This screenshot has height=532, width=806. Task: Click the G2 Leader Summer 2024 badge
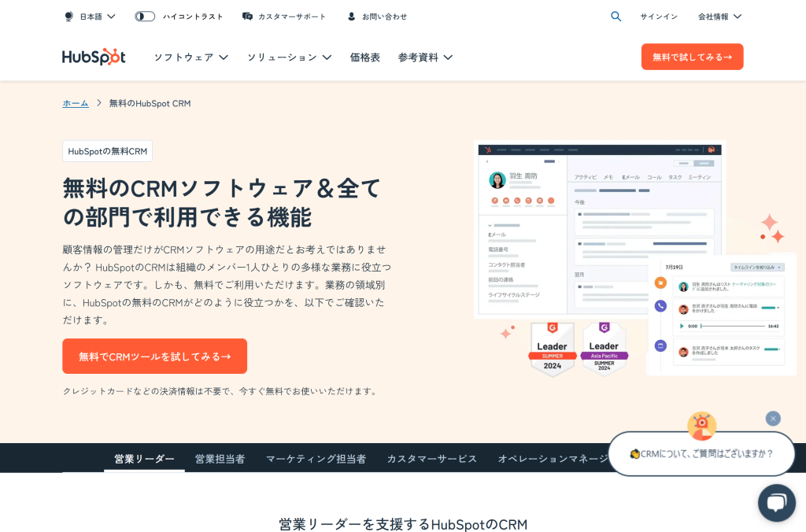pos(552,350)
